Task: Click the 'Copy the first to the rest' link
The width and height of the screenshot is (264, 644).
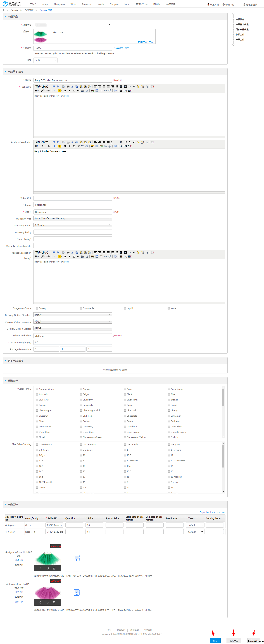Action: pyautogui.click(x=212, y=512)
